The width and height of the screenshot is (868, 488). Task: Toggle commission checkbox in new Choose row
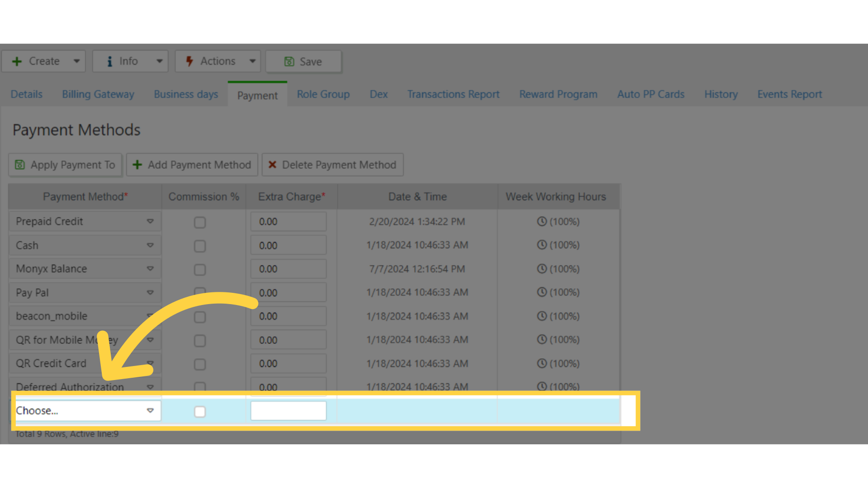point(200,412)
